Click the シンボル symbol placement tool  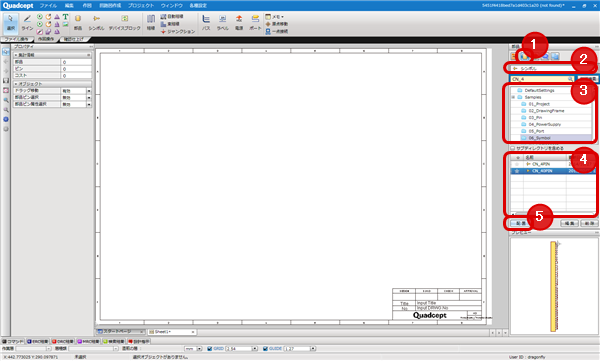(x=96, y=23)
